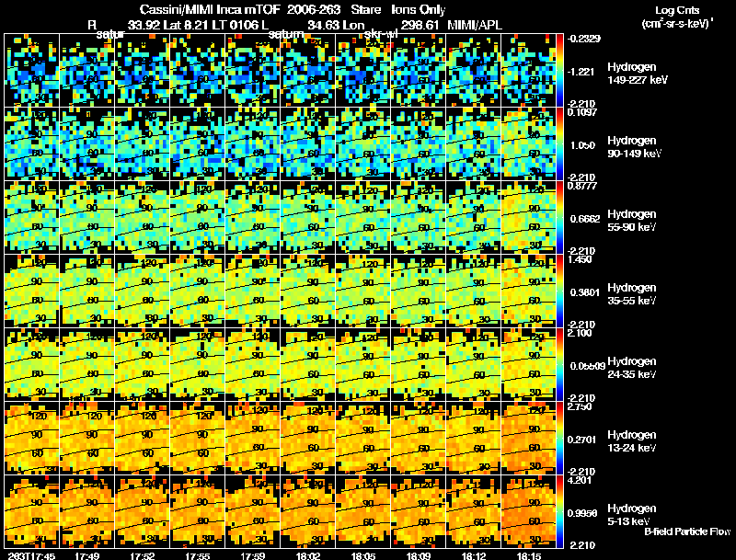Click the color scale bar beside 5-13 keV row
Screen dimensions: 736x560
pyautogui.click(x=560, y=511)
